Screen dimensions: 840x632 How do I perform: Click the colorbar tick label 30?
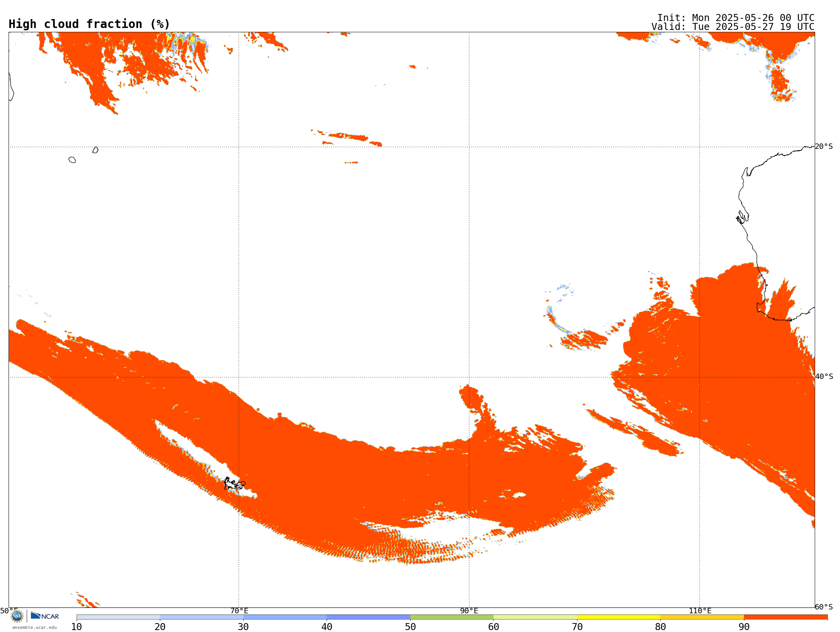[243, 627]
